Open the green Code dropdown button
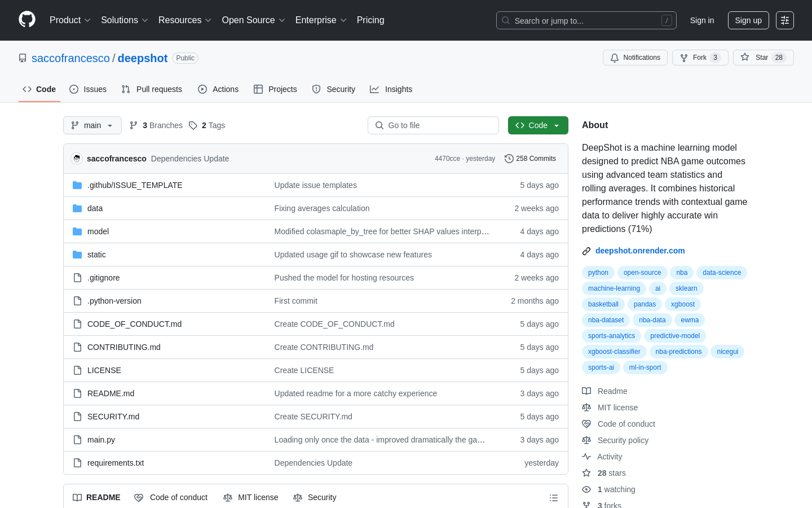The image size is (812, 508). 538,125
